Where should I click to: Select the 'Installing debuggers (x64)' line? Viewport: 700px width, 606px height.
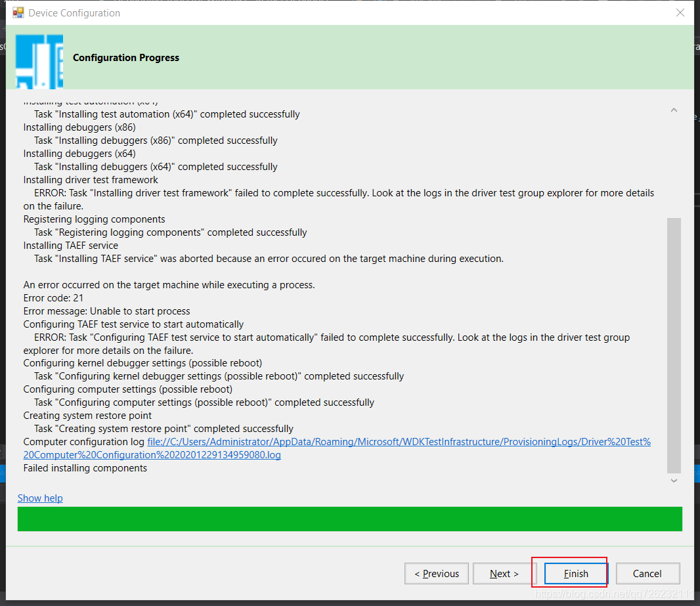point(79,154)
